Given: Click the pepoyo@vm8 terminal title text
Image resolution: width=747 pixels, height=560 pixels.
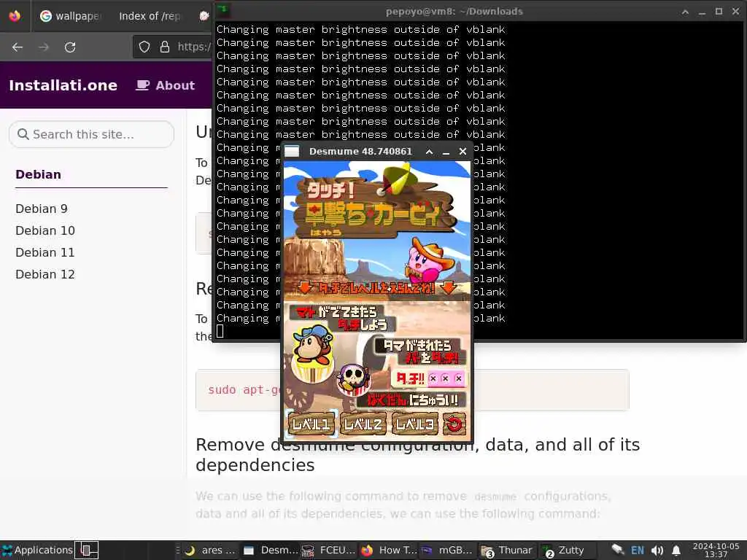Looking at the screenshot, I should (454, 11).
